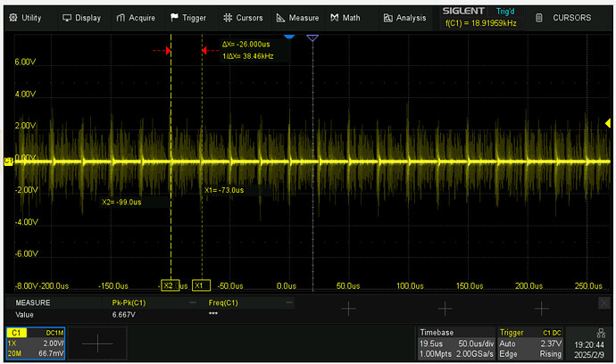616x364 pixels.
Task: Click the SIGLENT logo
Action: coord(463,11)
